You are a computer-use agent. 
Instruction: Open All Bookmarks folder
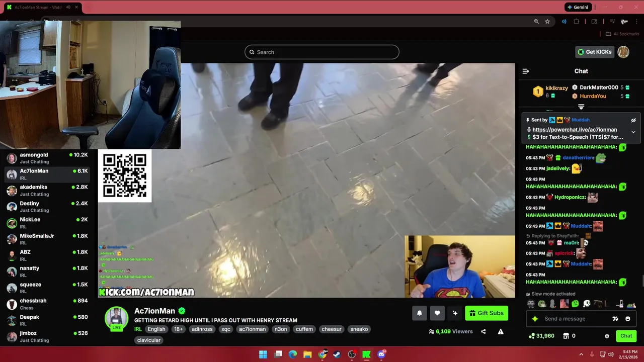[x=622, y=34]
